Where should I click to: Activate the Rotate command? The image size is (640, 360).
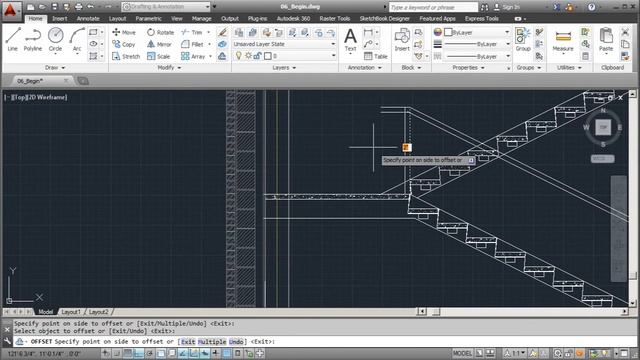point(160,32)
